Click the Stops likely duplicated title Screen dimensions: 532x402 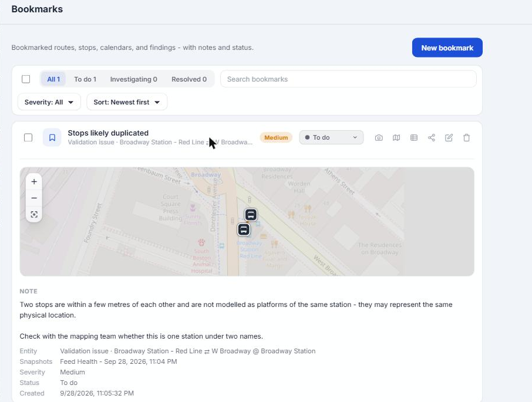coord(108,133)
